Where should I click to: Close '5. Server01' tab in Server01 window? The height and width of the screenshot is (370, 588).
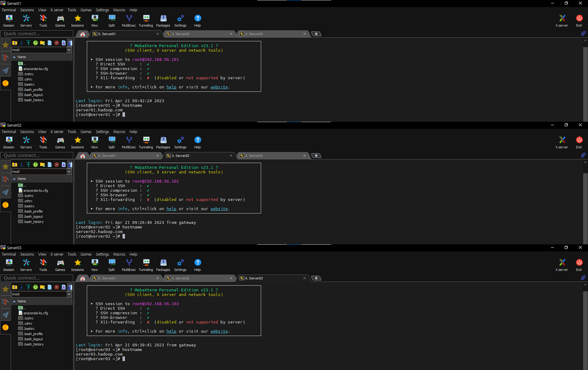click(x=158, y=34)
